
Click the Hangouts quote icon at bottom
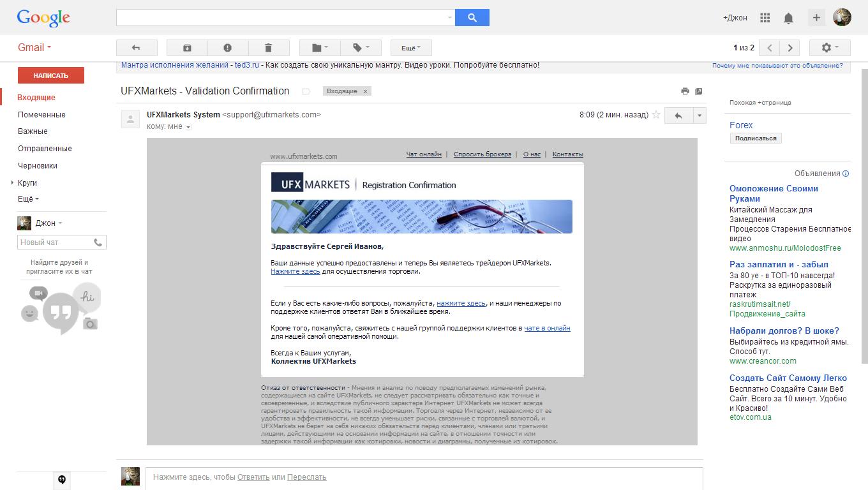click(62, 480)
